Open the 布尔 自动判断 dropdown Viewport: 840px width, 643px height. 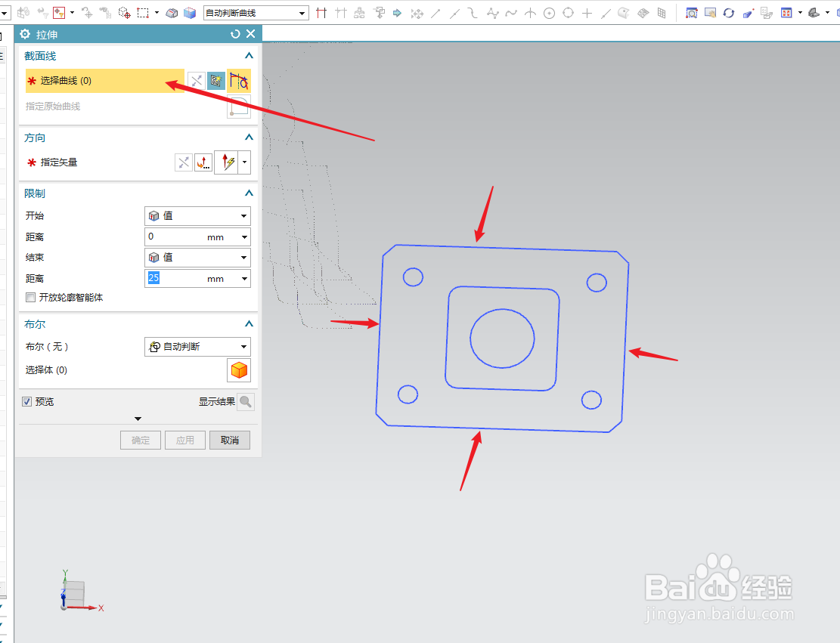point(197,346)
